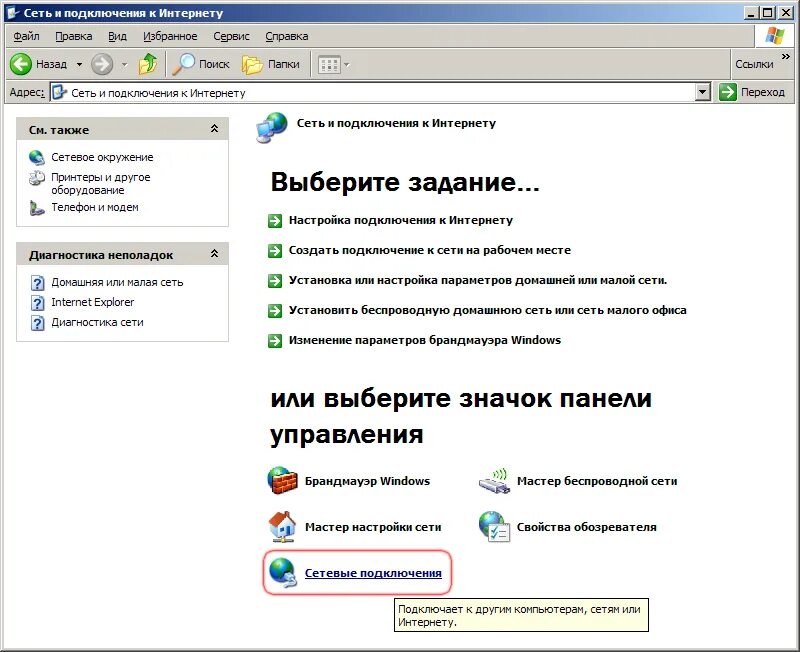This screenshot has height=652, width=800.
Task: Click arrow icon beside Изменение параметров брандмауэра
Action: coord(275,341)
